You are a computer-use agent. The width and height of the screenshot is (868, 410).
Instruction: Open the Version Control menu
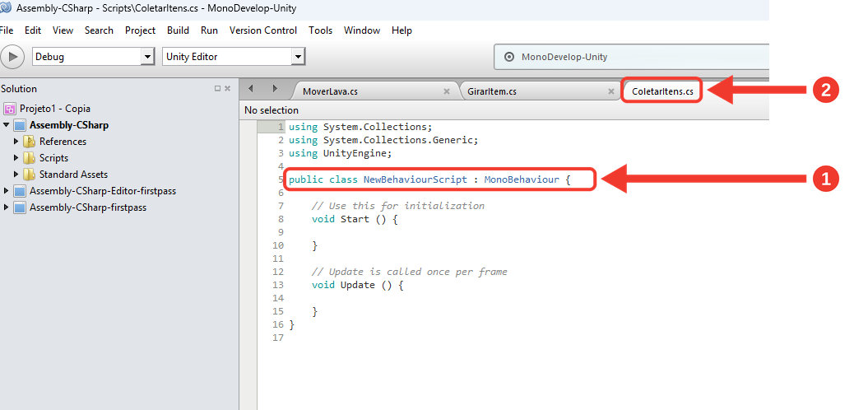tap(263, 30)
